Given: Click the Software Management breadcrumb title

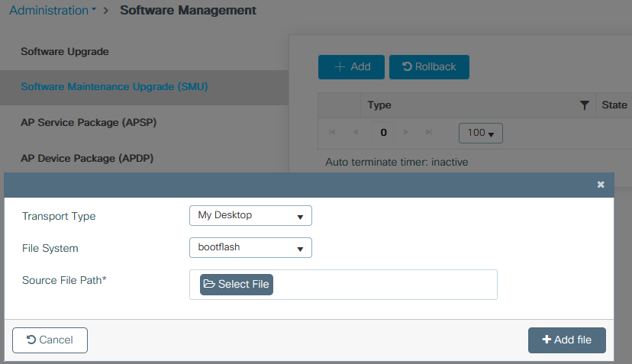Looking at the screenshot, I should tap(189, 11).
